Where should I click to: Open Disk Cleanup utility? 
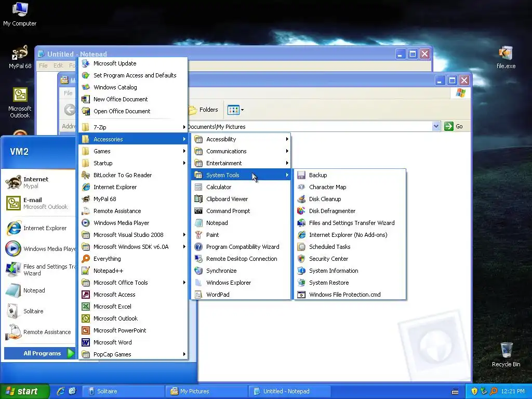350,199
